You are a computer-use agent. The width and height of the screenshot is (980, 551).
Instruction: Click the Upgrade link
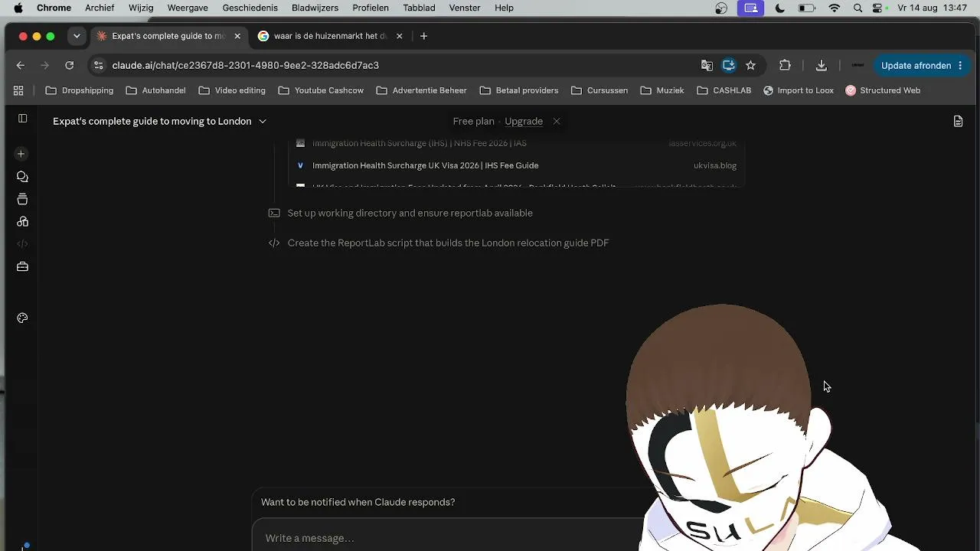(524, 121)
